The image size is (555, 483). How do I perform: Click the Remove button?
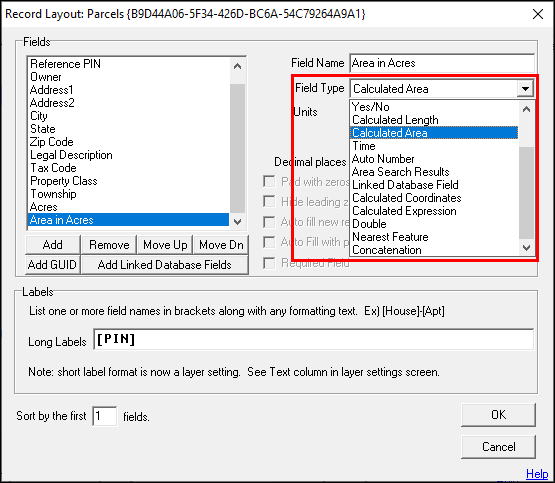click(109, 245)
